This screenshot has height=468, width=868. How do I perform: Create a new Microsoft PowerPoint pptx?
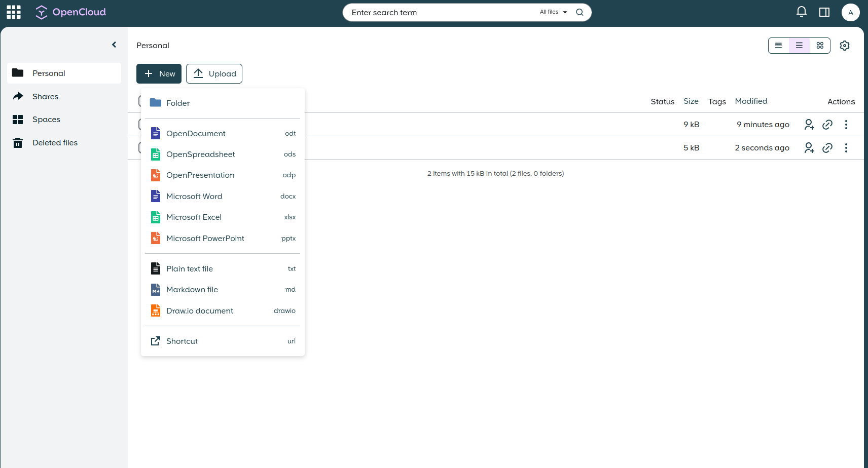coord(223,238)
